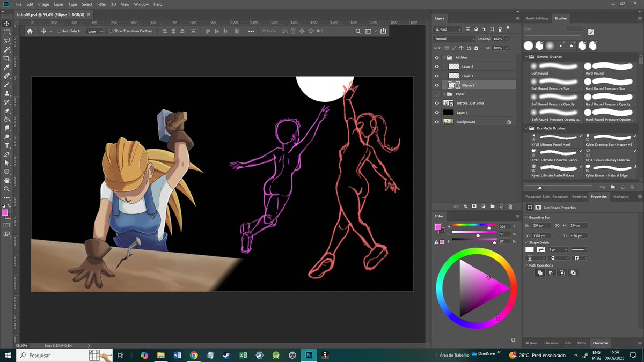Open the Filter menu
This screenshot has height=362, width=644.
tap(101, 4)
